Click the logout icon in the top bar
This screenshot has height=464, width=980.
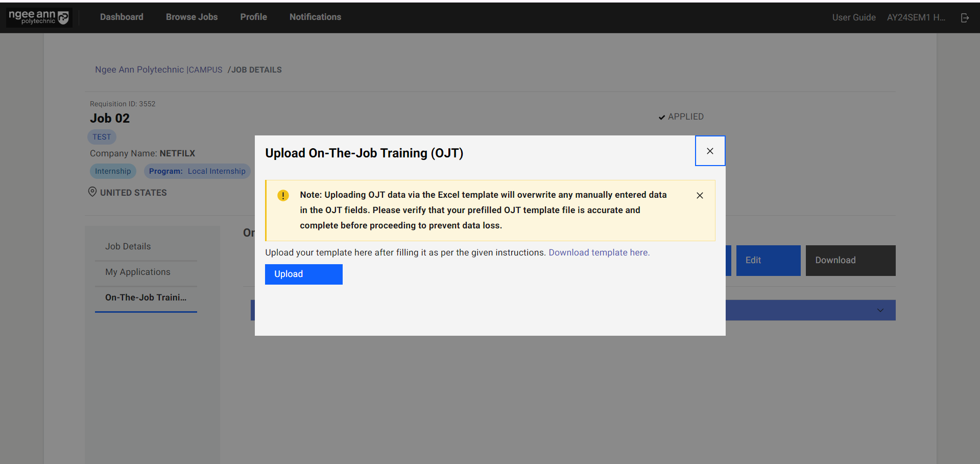point(965,17)
